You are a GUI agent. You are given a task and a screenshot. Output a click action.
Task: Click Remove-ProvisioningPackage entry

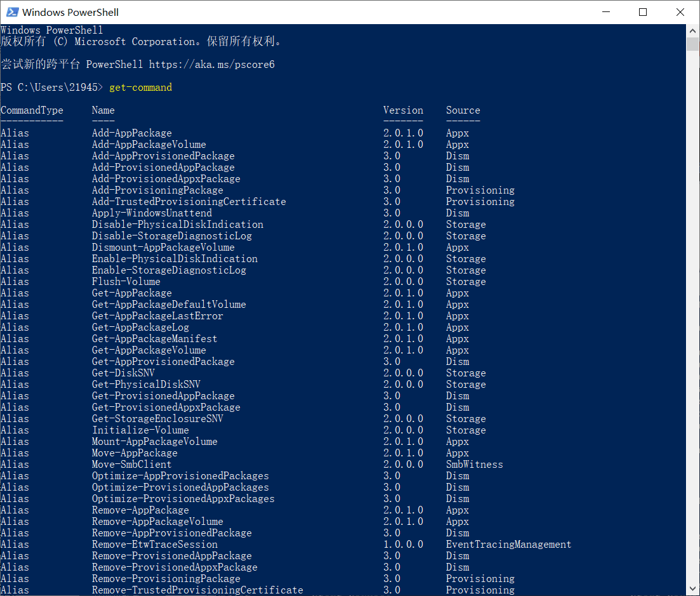click(x=166, y=579)
